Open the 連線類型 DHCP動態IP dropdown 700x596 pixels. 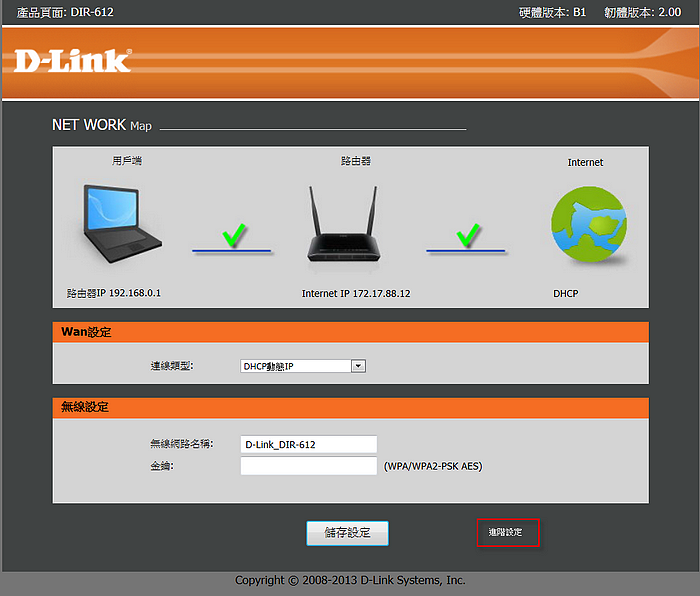(304, 366)
